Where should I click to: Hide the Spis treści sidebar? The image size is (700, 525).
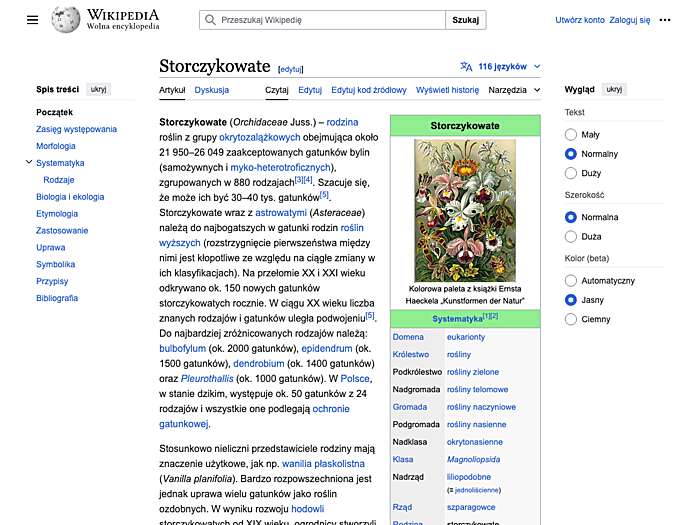point(98,89)
